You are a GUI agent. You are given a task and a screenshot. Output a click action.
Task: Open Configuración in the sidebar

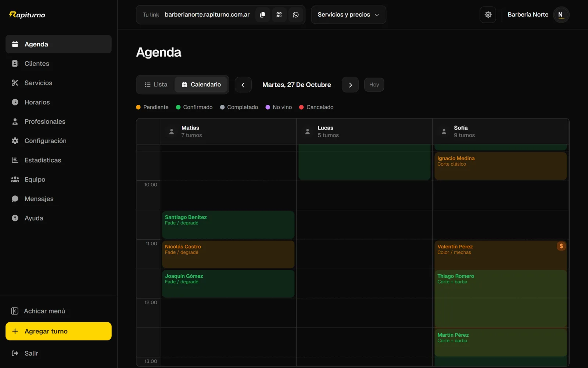58,141
